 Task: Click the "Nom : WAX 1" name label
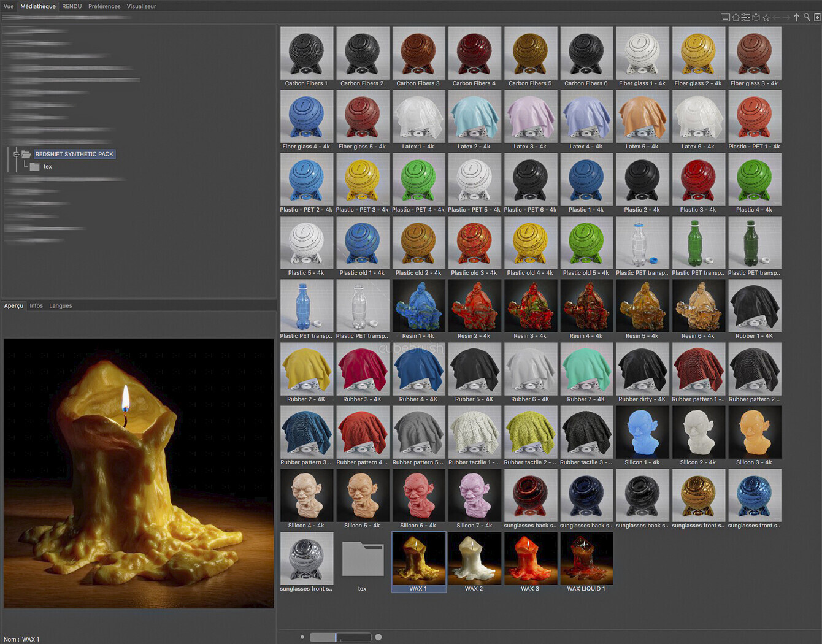pos(21,639)
